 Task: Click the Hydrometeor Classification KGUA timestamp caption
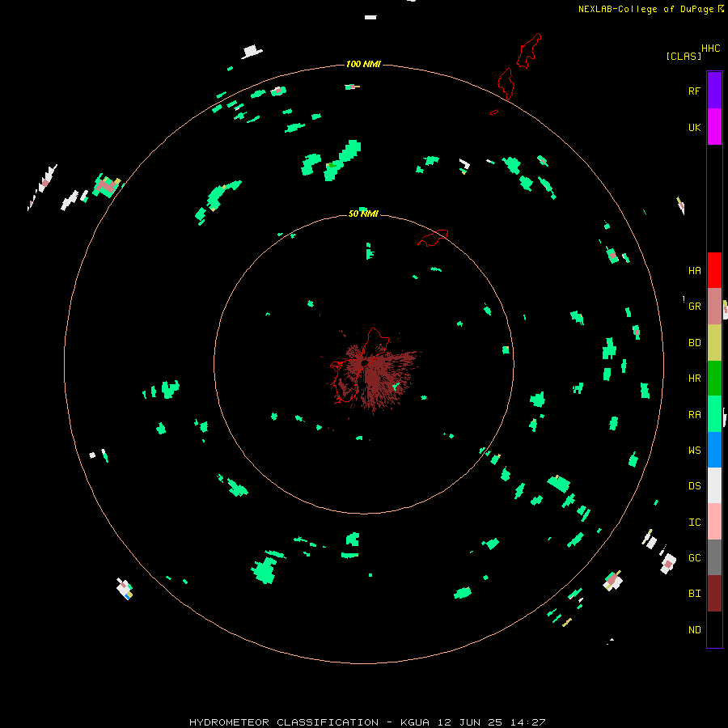point(366,722)
